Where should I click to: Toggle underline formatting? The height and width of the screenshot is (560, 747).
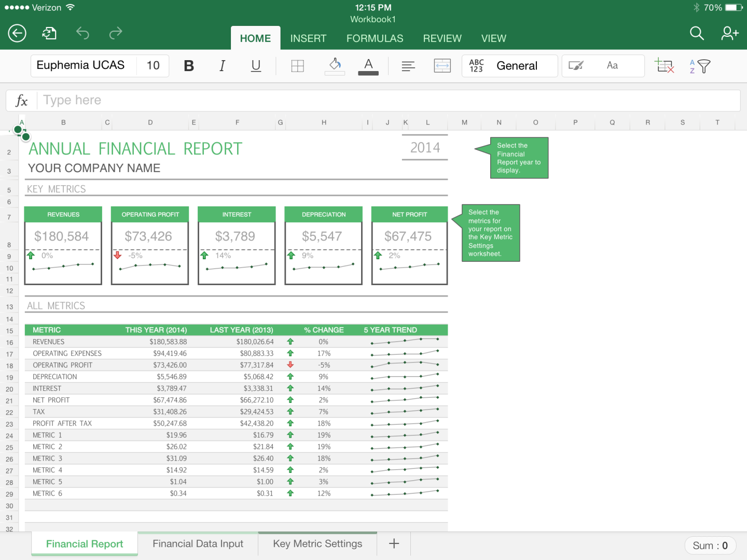click(x=255, y=66)
